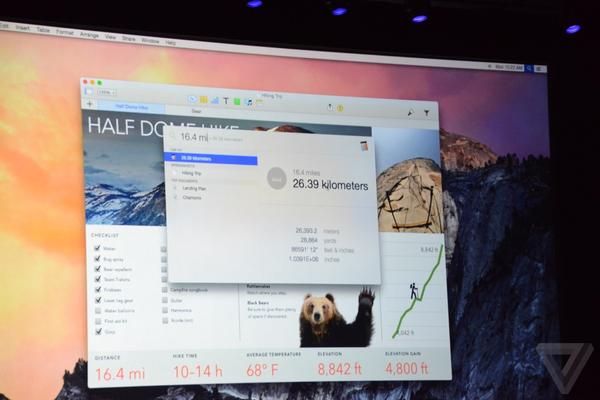The image size is (600, 400).
Task: Select the 26.39 kilometers top hit
Action: (x=211, y=158)
